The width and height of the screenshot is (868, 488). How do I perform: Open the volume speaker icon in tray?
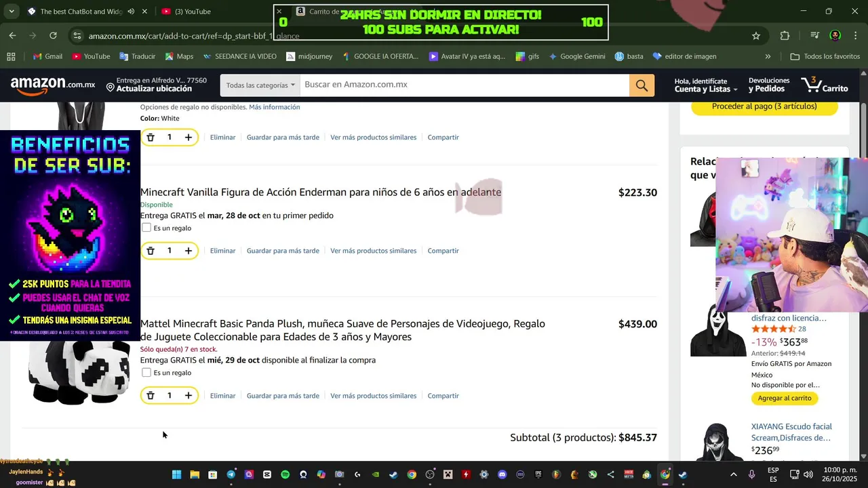click(810, 474)
